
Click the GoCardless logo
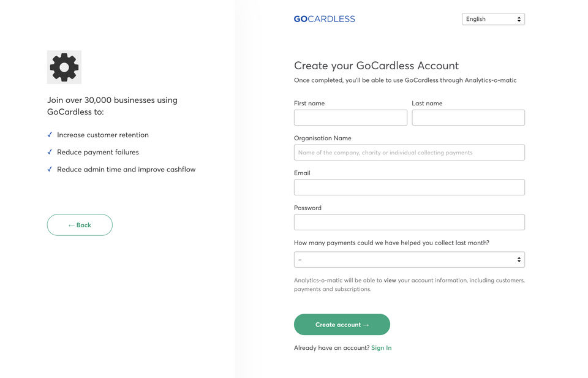324,19
